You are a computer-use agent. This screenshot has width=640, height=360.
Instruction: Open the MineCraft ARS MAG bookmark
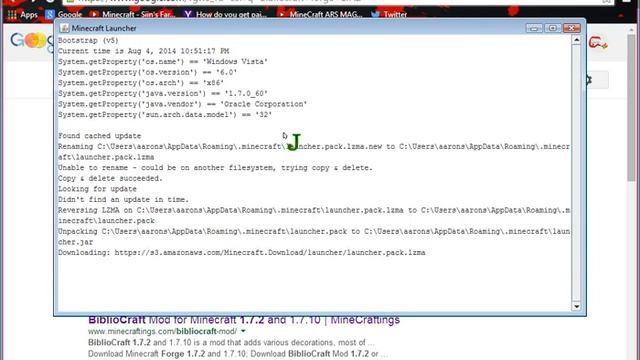point(320,15)
